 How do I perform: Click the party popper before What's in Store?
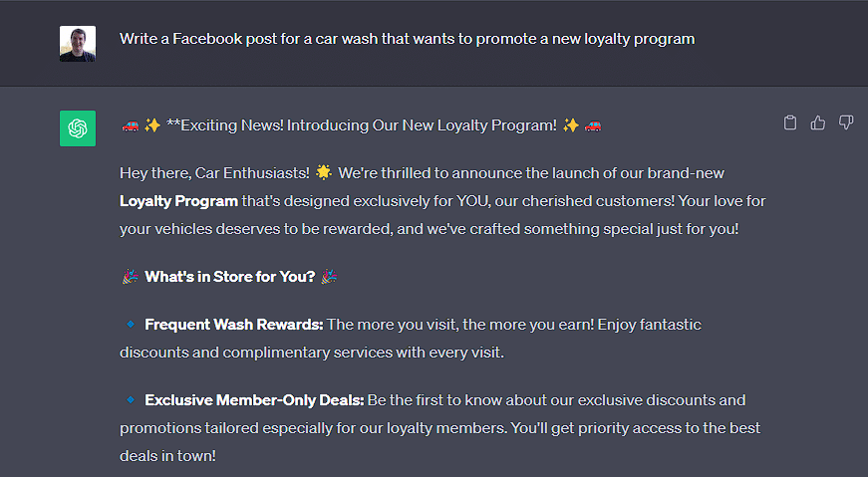131,276
